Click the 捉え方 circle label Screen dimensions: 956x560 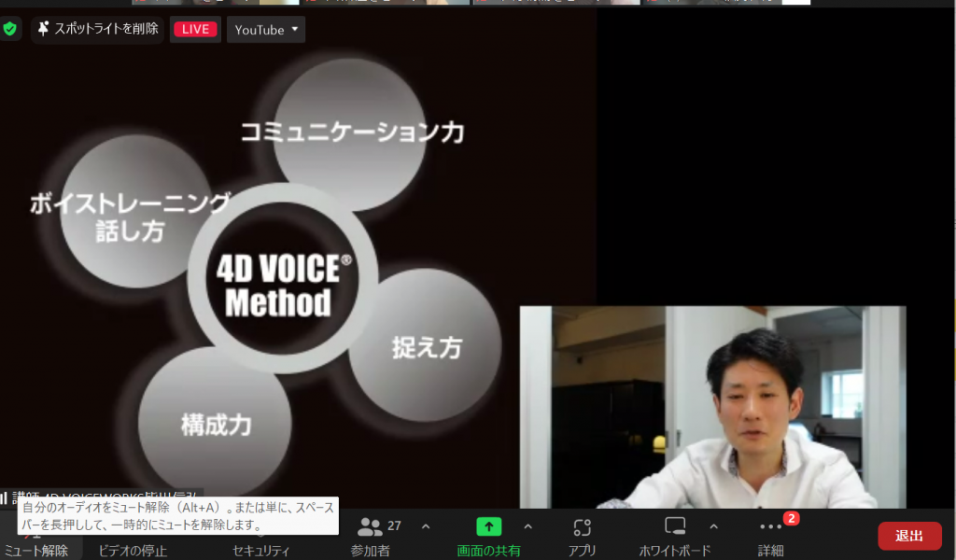click(427, 347)
